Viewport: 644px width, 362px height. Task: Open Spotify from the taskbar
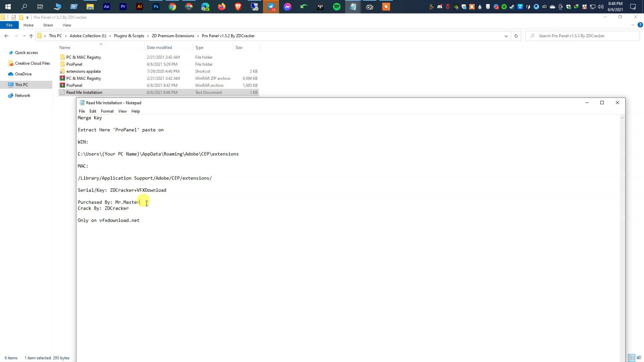(337, 7)
